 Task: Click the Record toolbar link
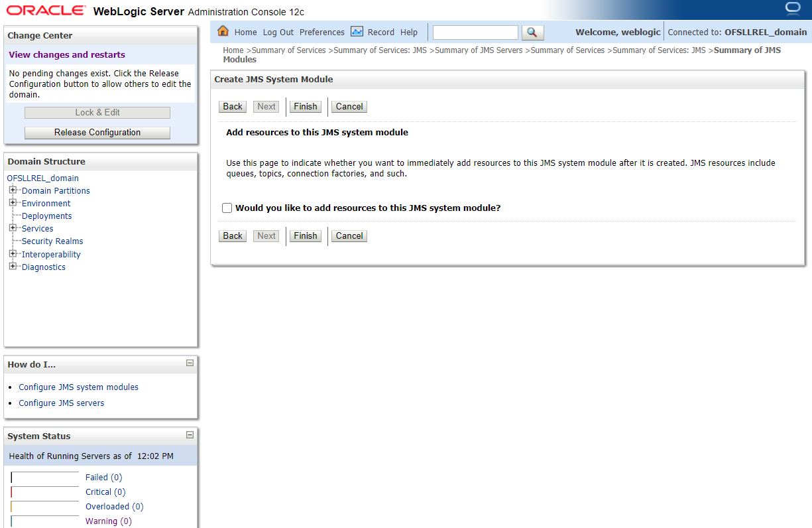coord(380,32)
